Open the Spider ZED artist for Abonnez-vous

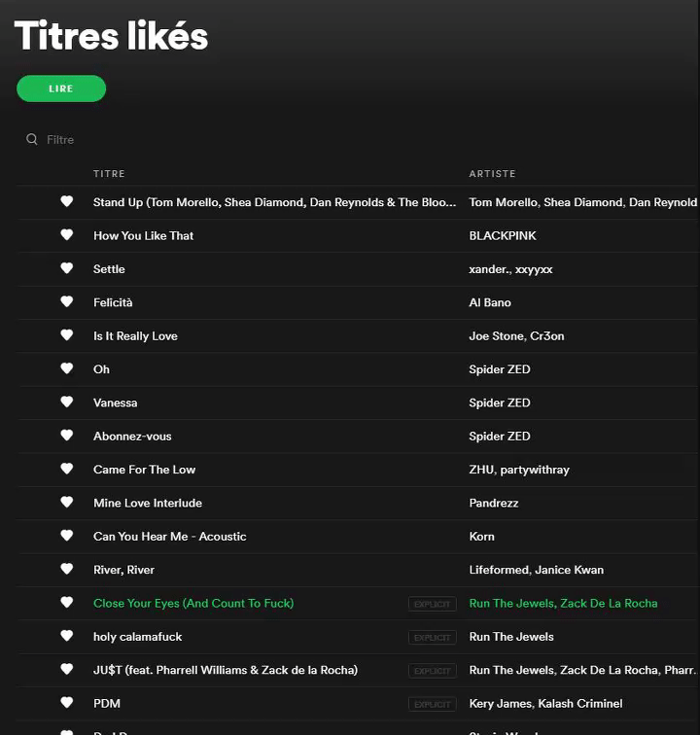click(x=500, y=437)
